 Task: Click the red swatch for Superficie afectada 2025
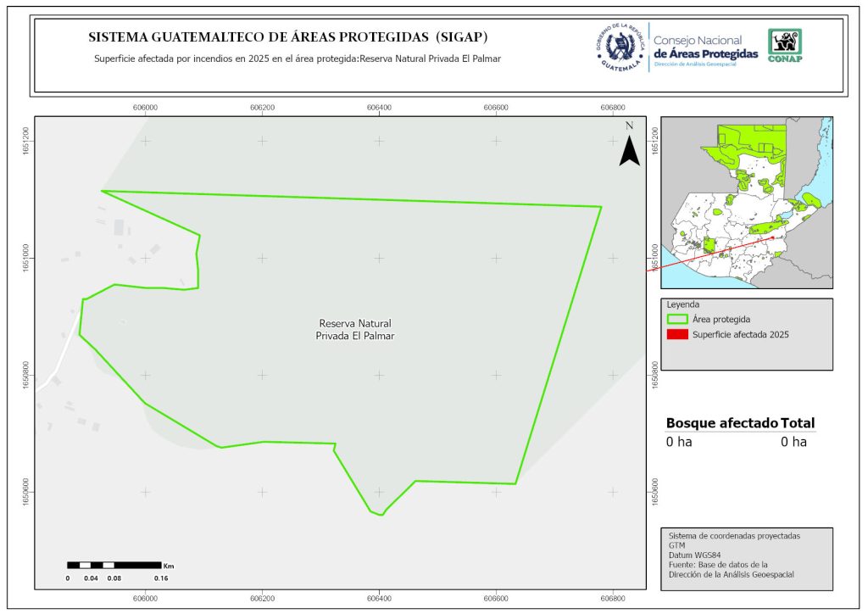click(677, 335)
